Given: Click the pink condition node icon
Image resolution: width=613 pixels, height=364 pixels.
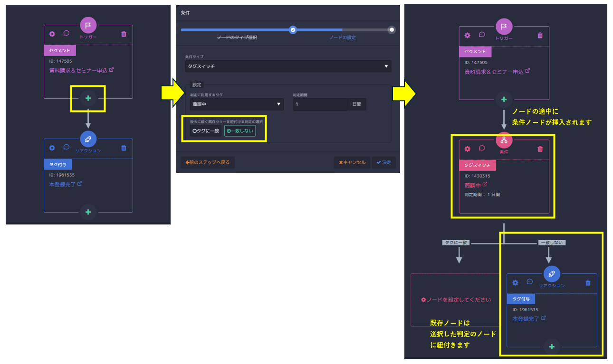Looking at the screenshot, I should pyautogui.click(x=504, y=140).
